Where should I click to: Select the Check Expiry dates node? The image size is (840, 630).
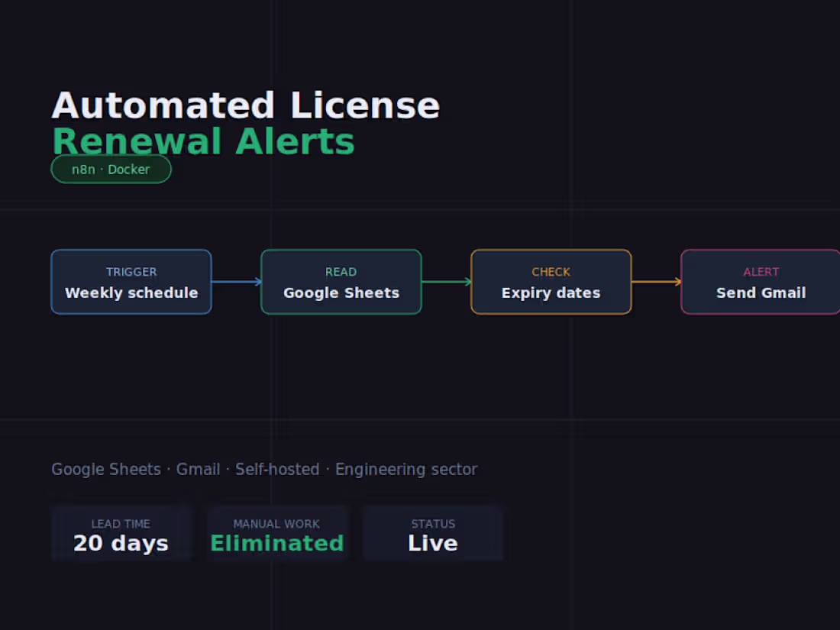(551, 282)
